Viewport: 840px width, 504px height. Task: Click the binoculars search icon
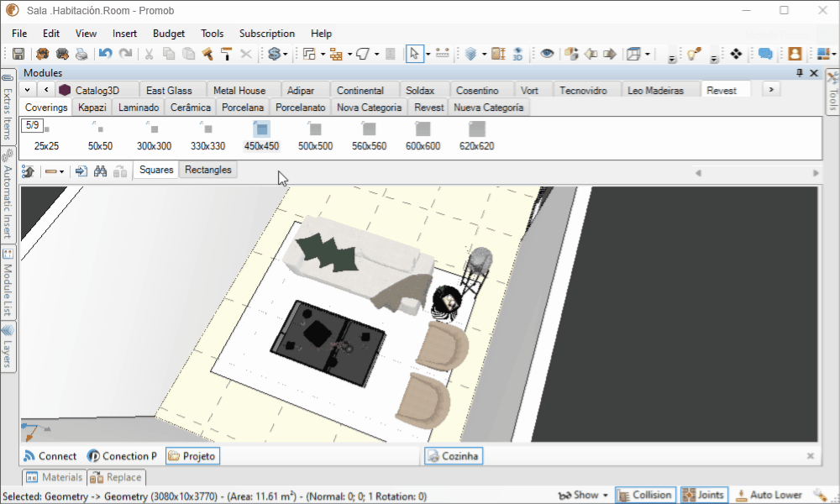point(100,171)
